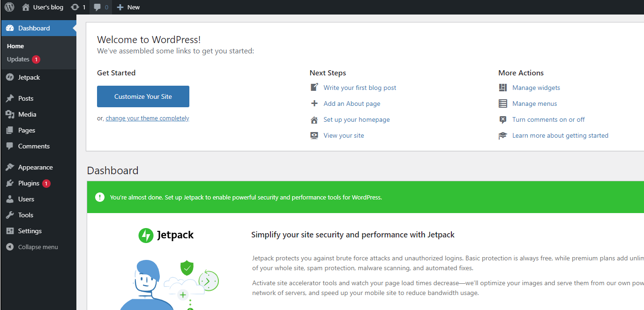This screenshot has width=644, height=310.
Task: Click the update count 1 in admin bar
Action: pos(84,7)
